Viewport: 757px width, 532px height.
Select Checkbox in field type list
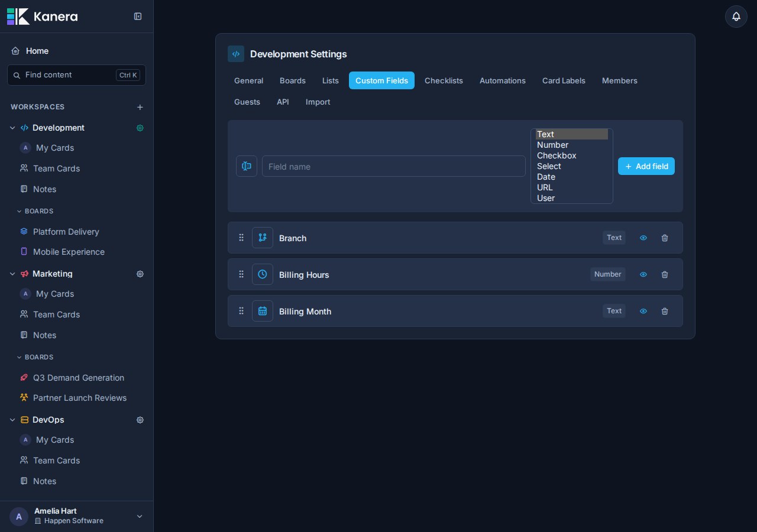pos(572,155)
